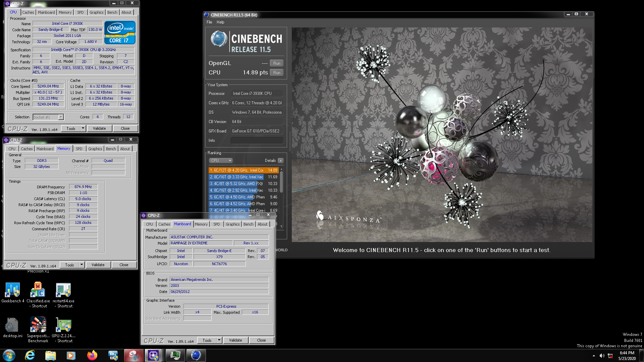Run the OpenGL test in Cinebench

(x=277, y=63)
